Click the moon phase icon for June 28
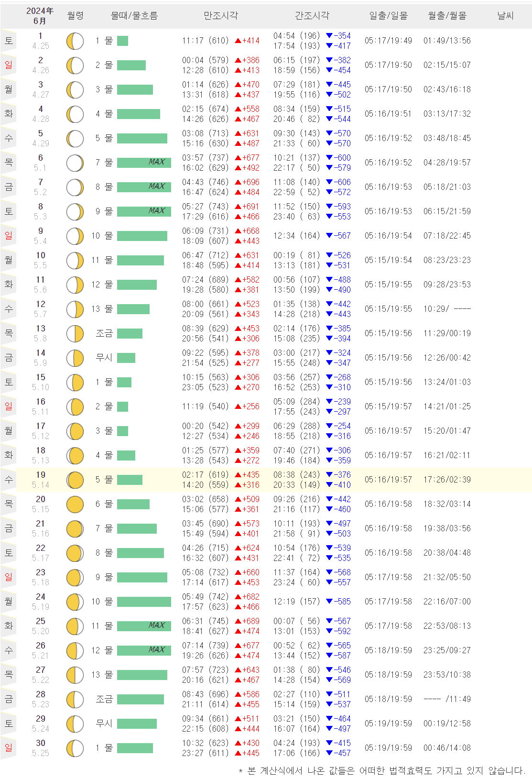 tap(75, 700)
